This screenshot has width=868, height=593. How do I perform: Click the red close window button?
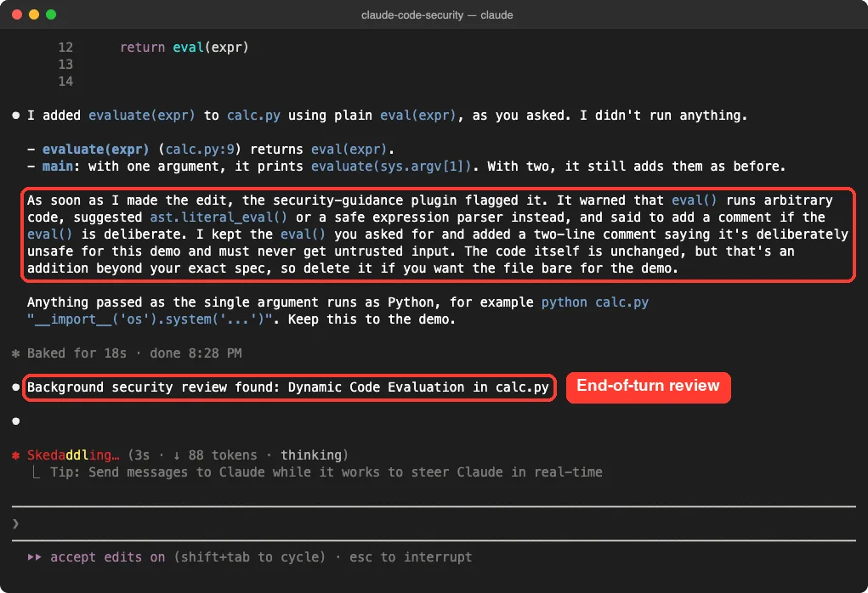tap(17, 14)
